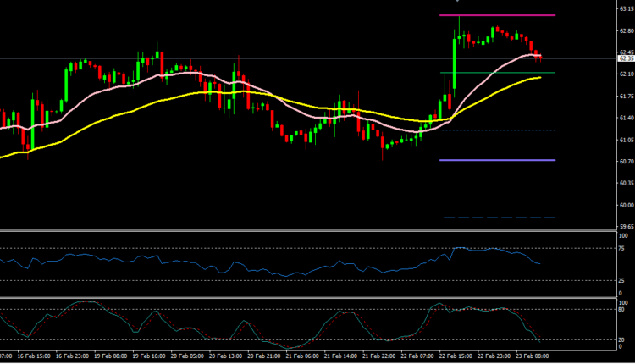635x364 pixels.
Task: Select the yellow moving average at its right end
Action: click(539, 78)
